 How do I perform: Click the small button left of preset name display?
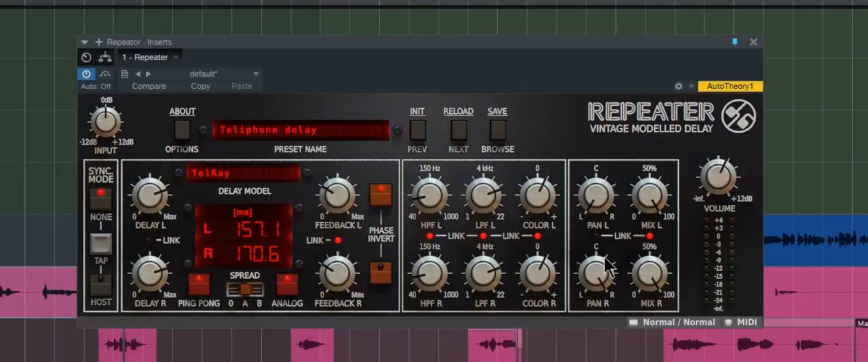click(203, 130)
